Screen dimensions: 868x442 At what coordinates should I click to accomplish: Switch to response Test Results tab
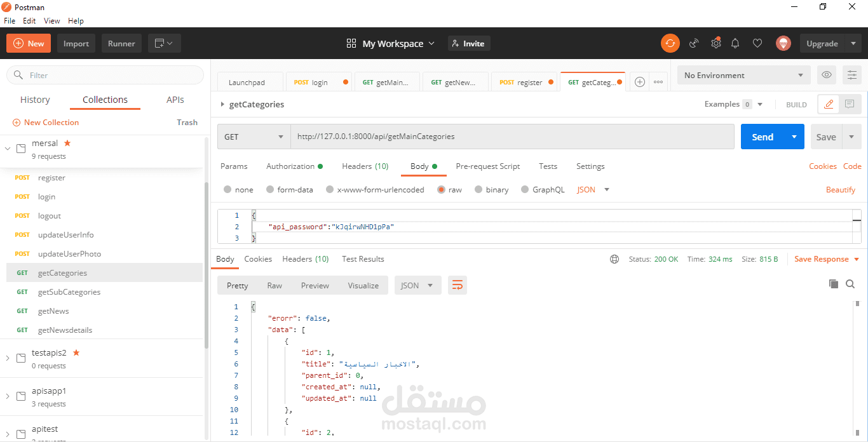pos(363,259)
